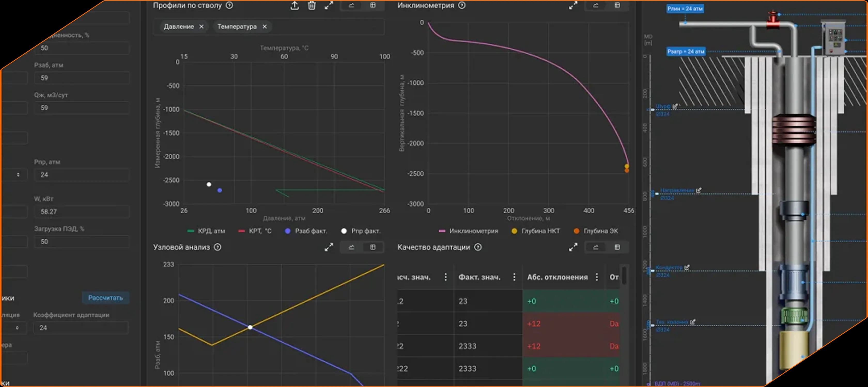Select the yellow Глубина НКТ chart point

point(627,166)
